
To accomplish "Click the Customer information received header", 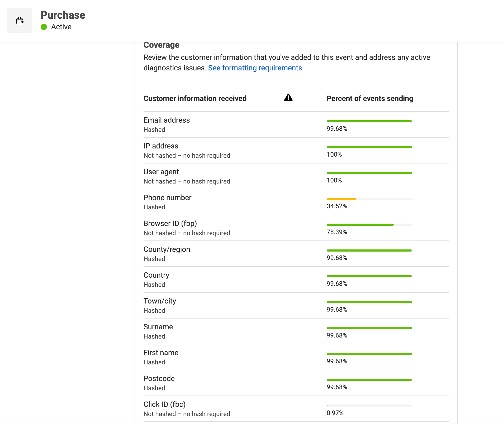I will [x=195, y=99].
